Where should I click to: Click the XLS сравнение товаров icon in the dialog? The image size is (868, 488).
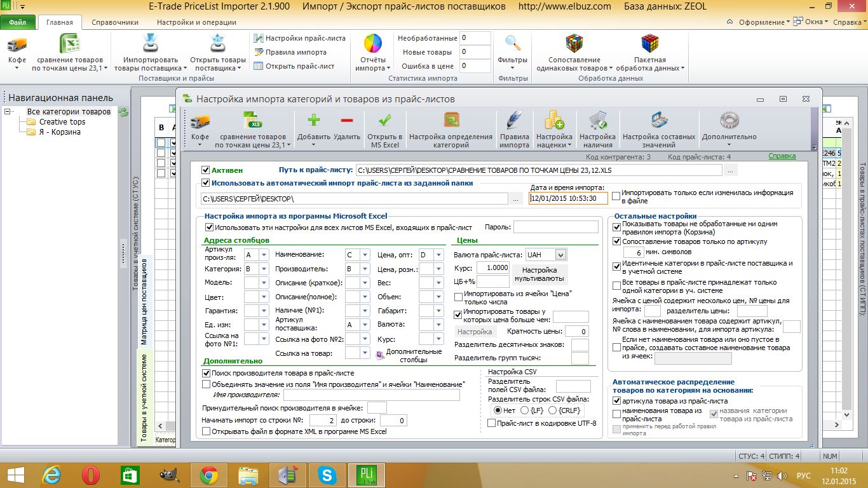coord(253,120)
